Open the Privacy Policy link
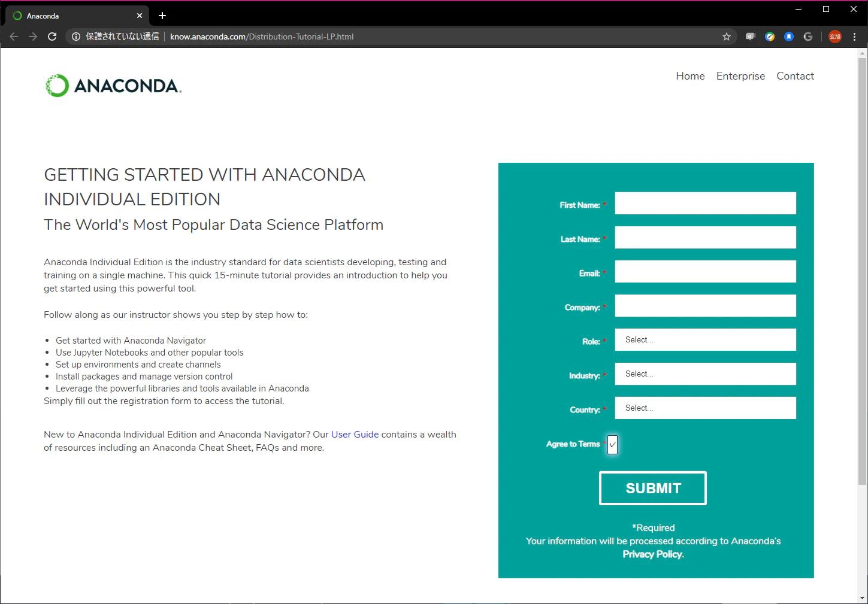The width and height of the screenshot is (868, 604). pos(653,554)
